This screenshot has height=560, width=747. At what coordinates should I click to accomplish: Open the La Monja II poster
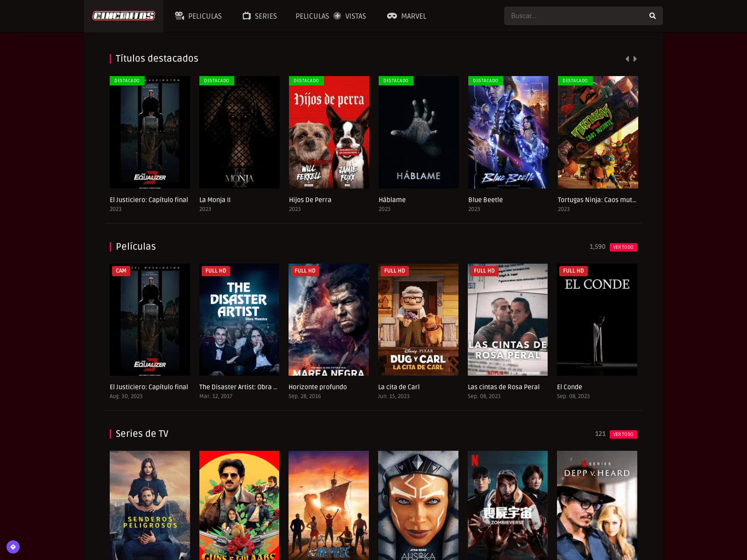point(240,133)
